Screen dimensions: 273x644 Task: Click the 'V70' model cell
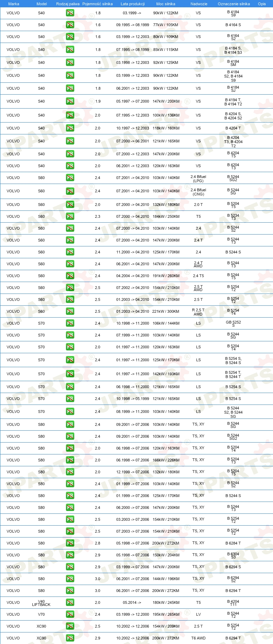coord(41,614)
